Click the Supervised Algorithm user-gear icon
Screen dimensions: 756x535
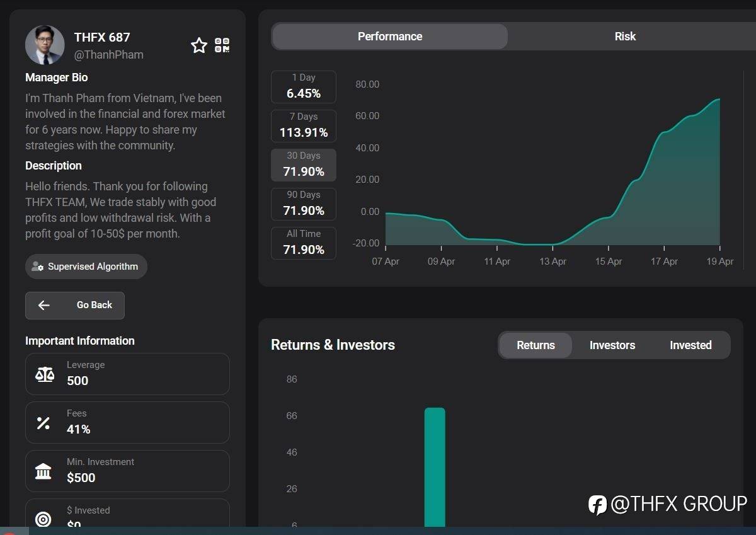[x=37, y=267]
